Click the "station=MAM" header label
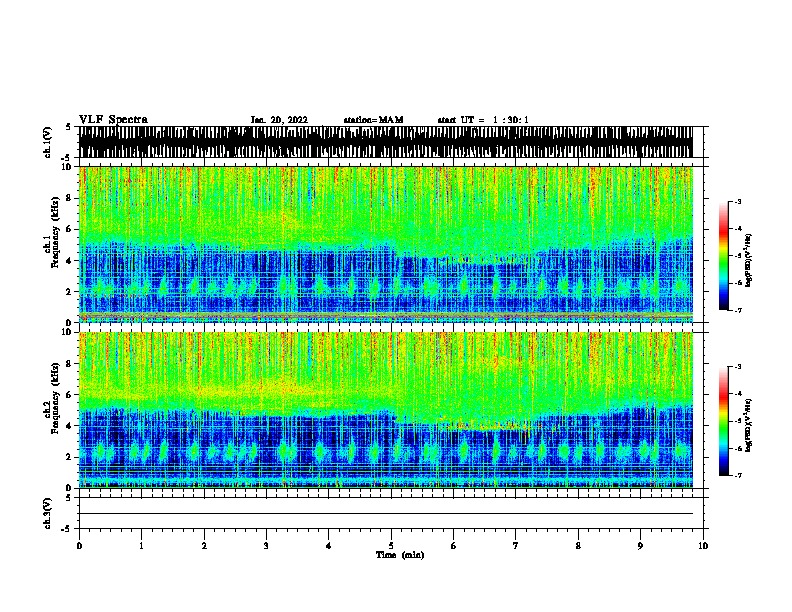 (373, 120)
